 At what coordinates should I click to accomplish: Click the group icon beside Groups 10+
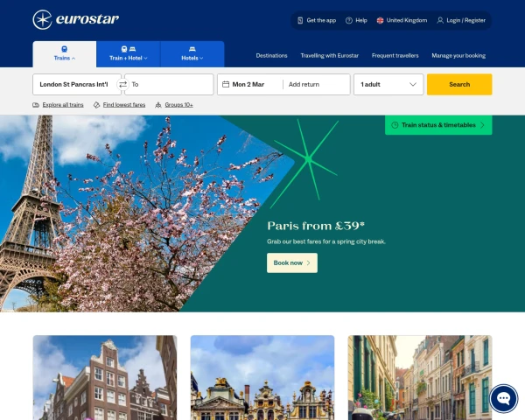coord(158,105)
